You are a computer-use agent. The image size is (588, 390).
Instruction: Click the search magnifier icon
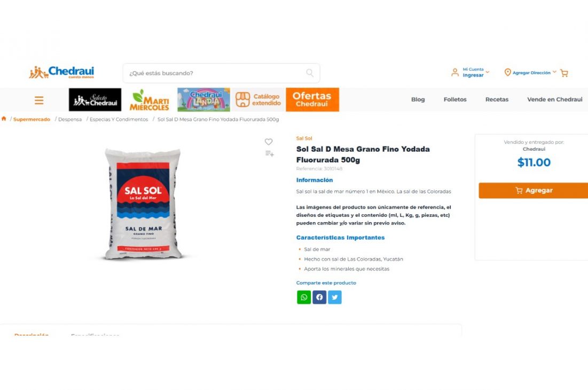click(310, 73)
